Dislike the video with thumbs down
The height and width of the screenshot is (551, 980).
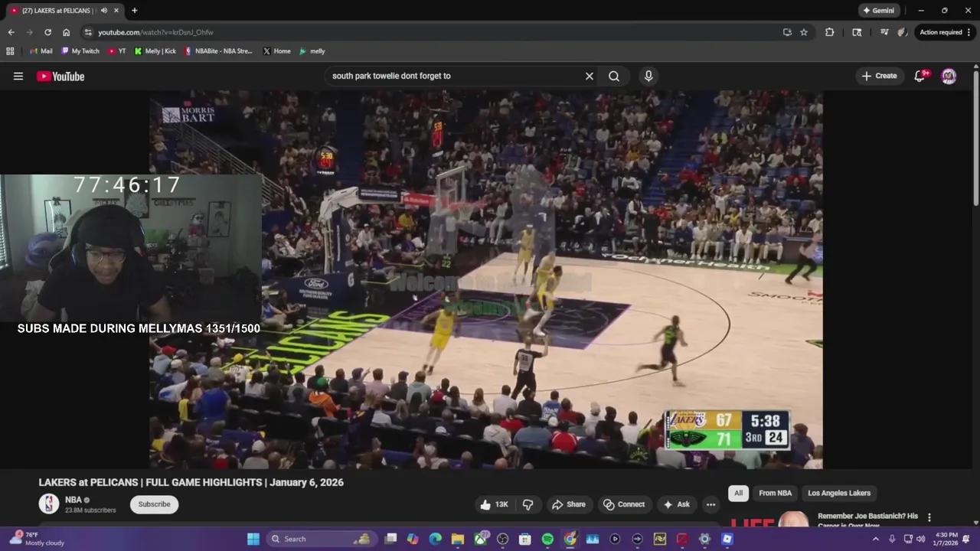528,504
